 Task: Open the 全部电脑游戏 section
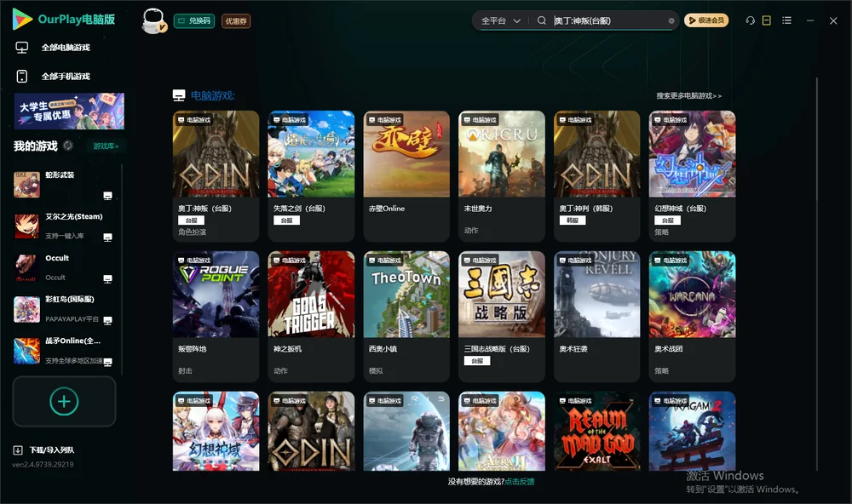66,48
